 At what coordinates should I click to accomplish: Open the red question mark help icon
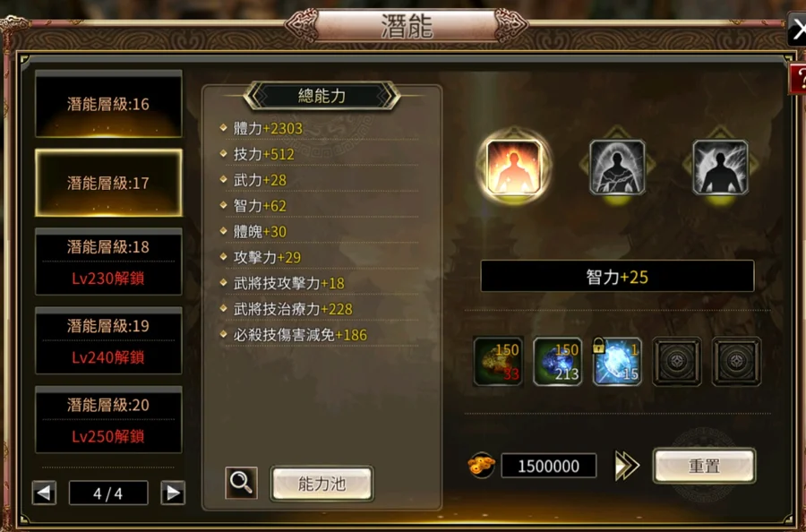coord(798,80)
